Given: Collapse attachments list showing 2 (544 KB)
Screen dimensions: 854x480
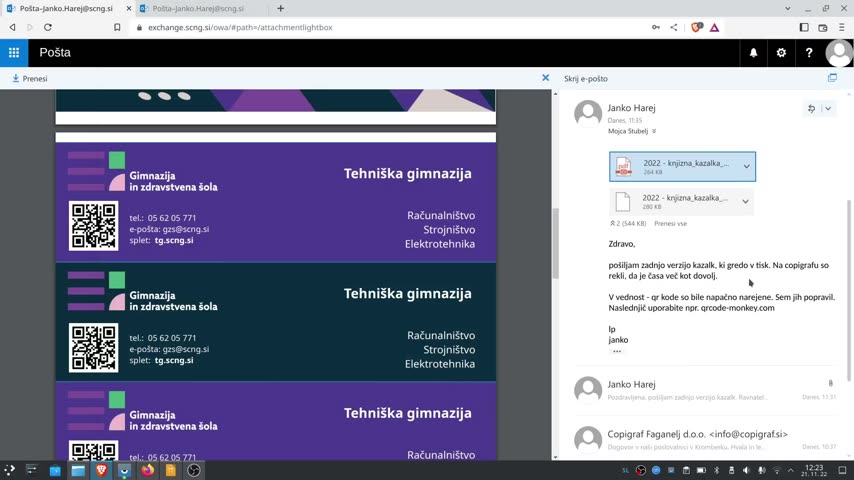Looking at the screenshot, I should (612, 224).
